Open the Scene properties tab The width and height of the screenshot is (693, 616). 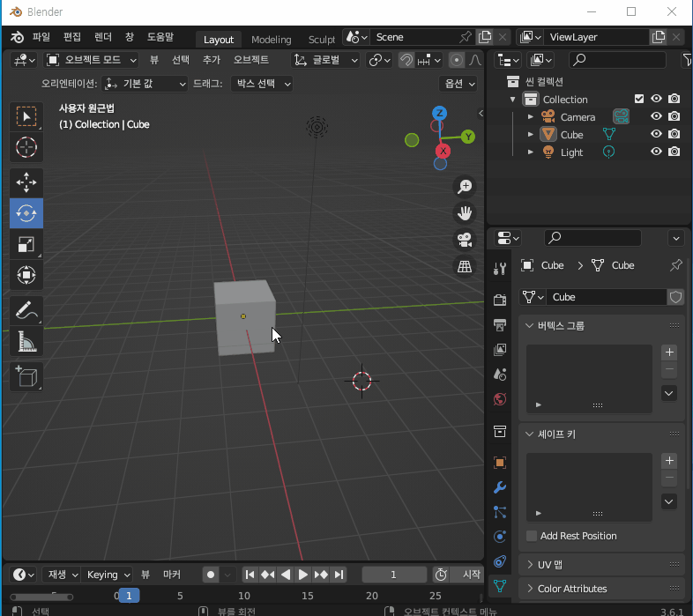(499, 375)
